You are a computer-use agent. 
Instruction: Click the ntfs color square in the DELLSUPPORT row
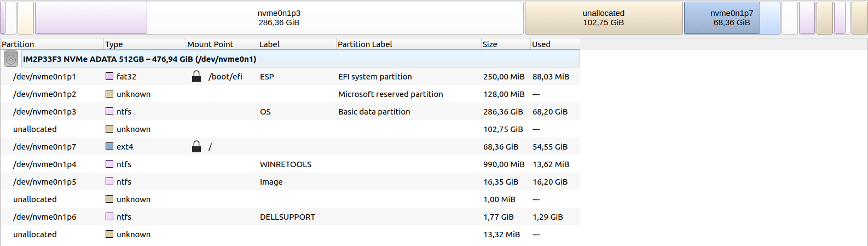click(x=109, y=217)
